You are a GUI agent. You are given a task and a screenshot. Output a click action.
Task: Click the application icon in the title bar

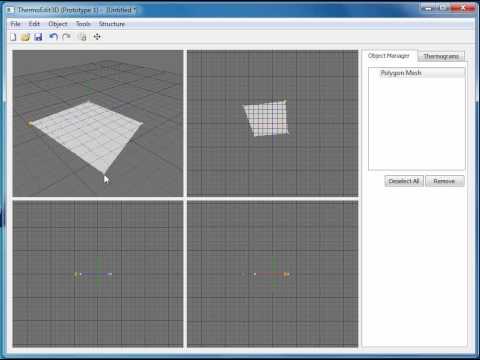10,10
